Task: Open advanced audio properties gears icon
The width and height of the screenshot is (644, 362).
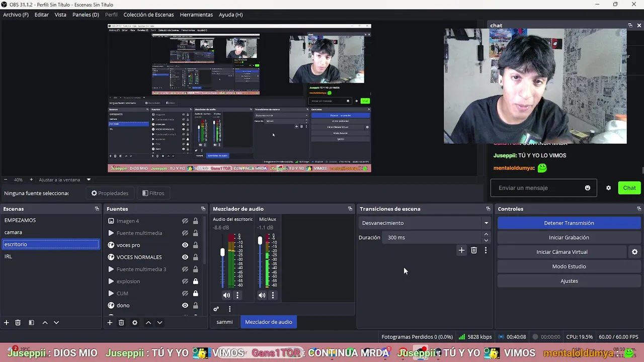Action: (216, 309)
